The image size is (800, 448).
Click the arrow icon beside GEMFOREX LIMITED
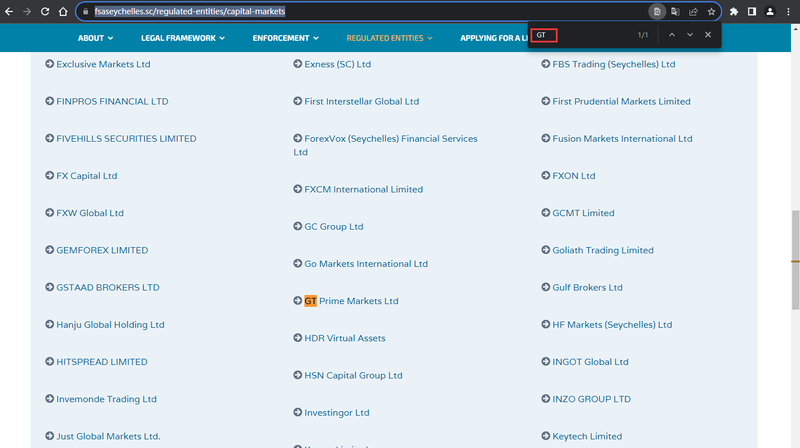click(49, 250)
